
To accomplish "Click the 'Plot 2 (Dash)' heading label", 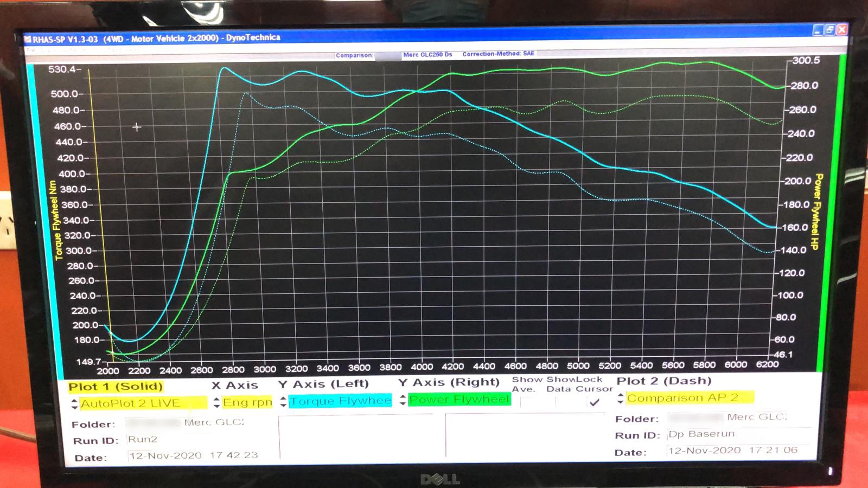I will [663, 381].
